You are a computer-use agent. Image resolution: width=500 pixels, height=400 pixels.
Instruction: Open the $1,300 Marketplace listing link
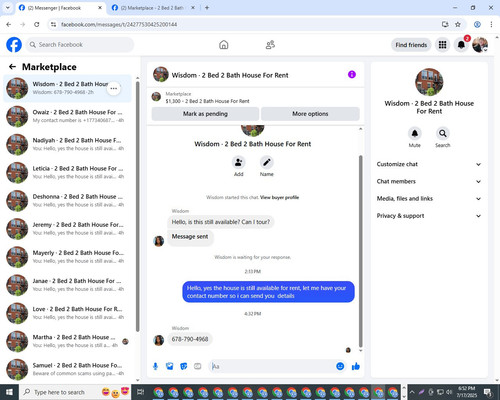pyautogui.click(x=207, y=101)
